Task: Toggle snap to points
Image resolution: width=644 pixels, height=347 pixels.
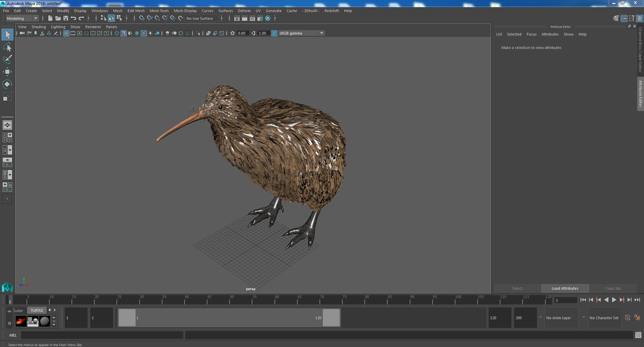Action: click(x=157, y=18)
